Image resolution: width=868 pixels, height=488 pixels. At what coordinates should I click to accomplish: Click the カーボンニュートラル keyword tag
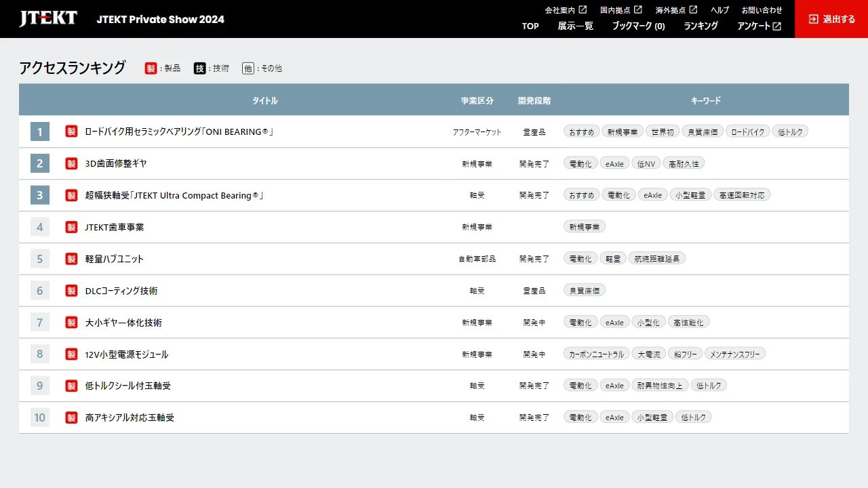point(596,354)
